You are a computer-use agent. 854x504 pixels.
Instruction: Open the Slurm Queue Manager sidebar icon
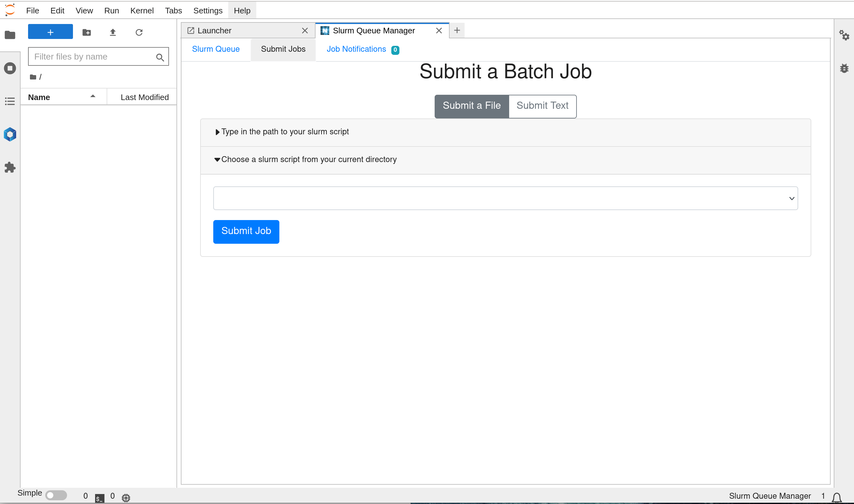[x=10, y=134]
